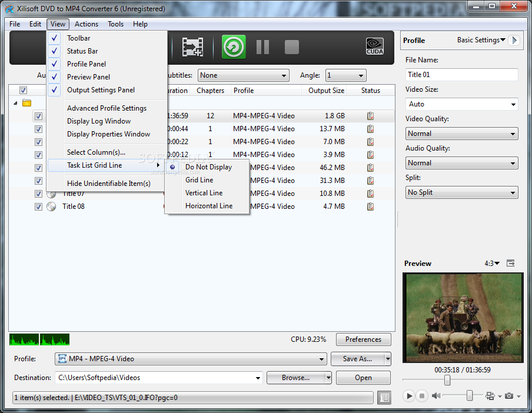Open the Subtitles dropdown
This screenshot has width=532, height=413.
click(x=243, y=75)
